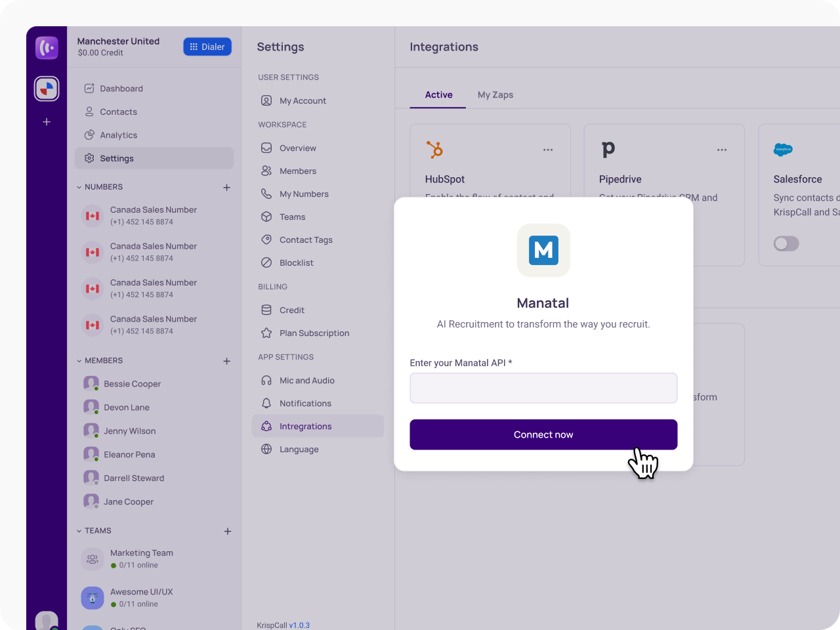Add a new workspace with plus icon

coord(47,122)
